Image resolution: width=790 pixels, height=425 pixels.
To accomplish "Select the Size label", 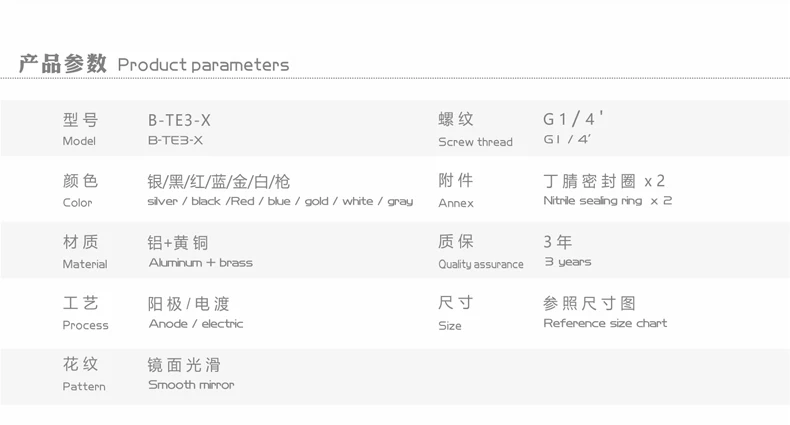I will (450, 325).
